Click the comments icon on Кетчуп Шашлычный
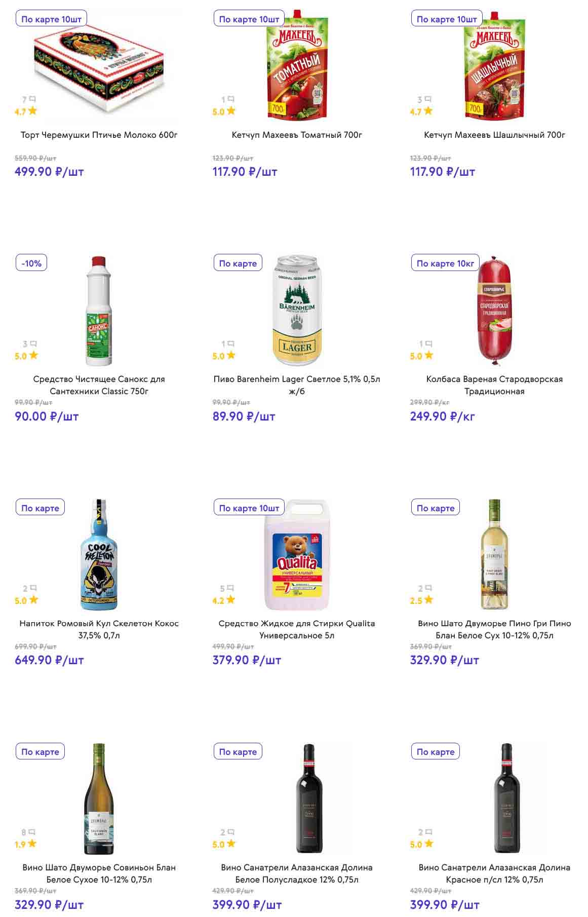Screen dimensions: 588x917 pos(428,99)
